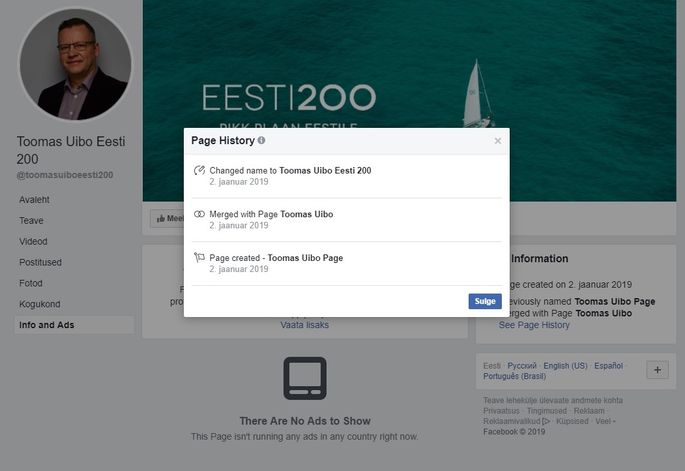The height and width of the screenshot is (471, 685).
Task: Go to the Videod section
Action: pos(33,241)
